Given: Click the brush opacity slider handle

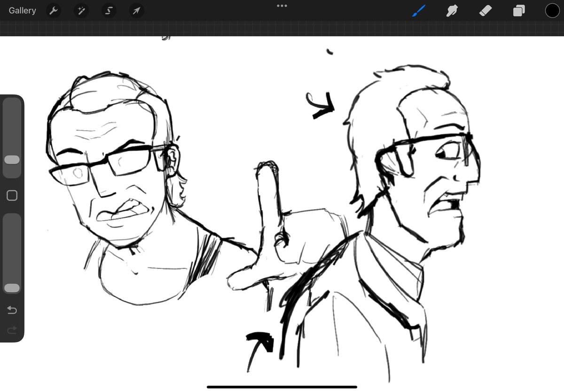Looking at the screenshot, I should (x=12, y=288).
